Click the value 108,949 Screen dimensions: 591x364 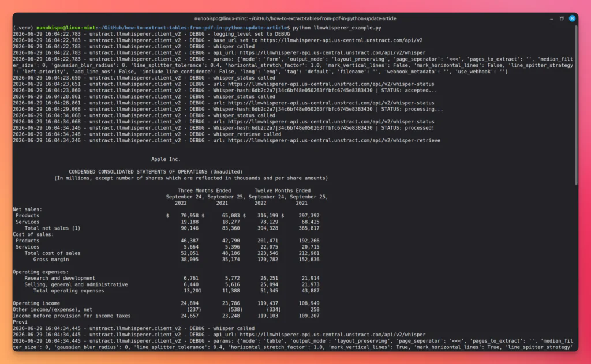coord(309,303)
